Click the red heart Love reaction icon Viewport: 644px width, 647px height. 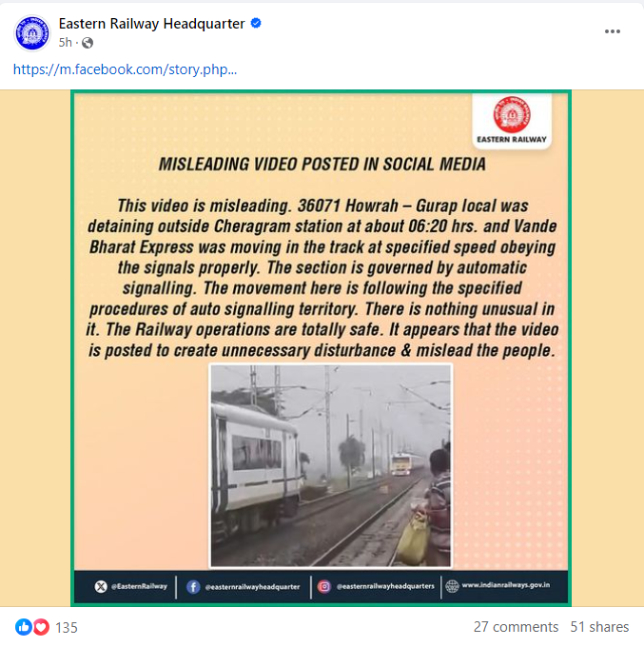click(x=41, y=627)
